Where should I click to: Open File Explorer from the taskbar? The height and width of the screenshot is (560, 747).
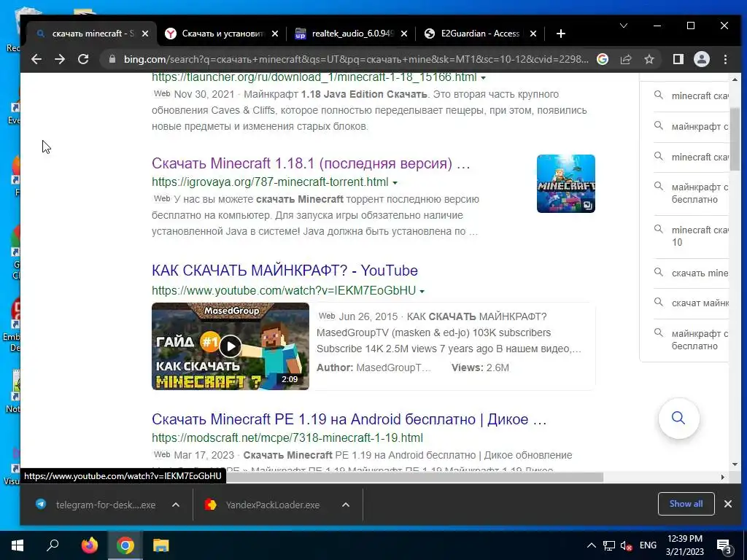click(160, 545)
